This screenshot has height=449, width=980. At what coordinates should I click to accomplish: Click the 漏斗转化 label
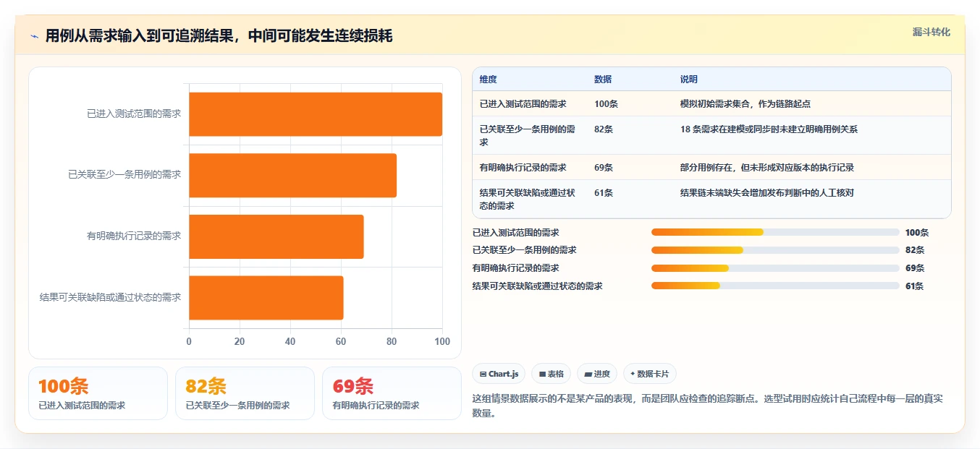(x=931, y=33)
